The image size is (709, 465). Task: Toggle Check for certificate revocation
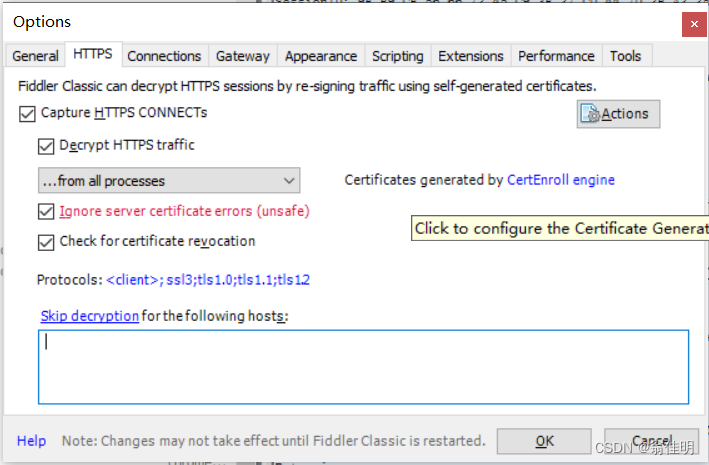point(46,242)
